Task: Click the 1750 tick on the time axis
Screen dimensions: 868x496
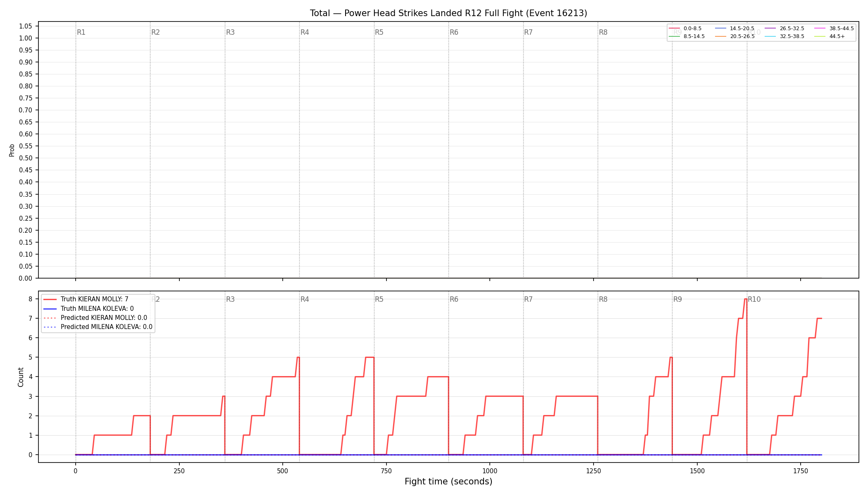Action: [x=801, y=471]
